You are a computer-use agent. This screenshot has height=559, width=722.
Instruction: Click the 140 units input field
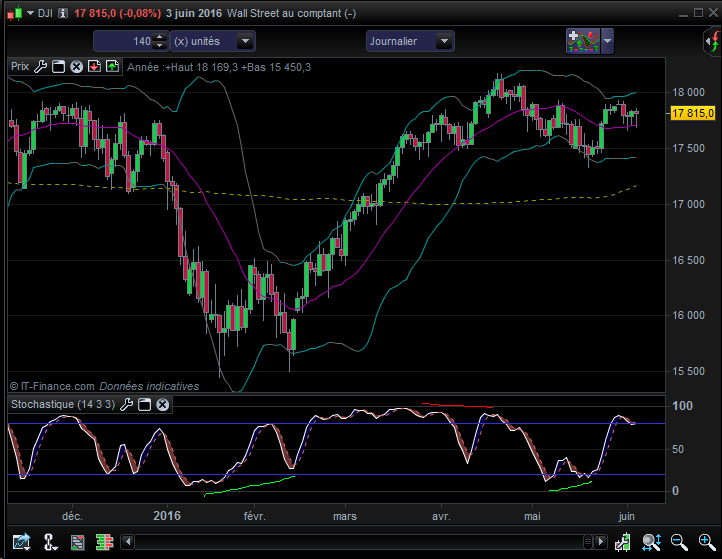click(124, 41)
